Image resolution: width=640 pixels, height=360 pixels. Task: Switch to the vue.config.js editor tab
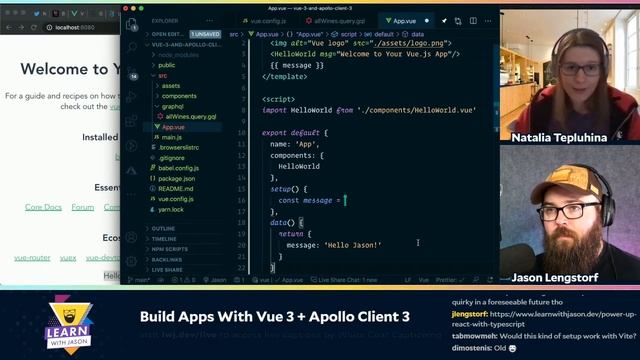click(x=264, y=21)
